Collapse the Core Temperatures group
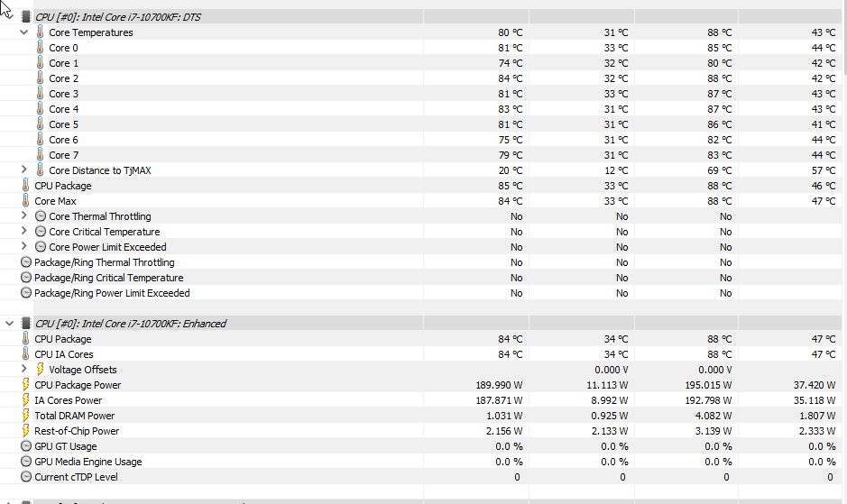Viewport: 847px width, 504px height. coord(23,32)
